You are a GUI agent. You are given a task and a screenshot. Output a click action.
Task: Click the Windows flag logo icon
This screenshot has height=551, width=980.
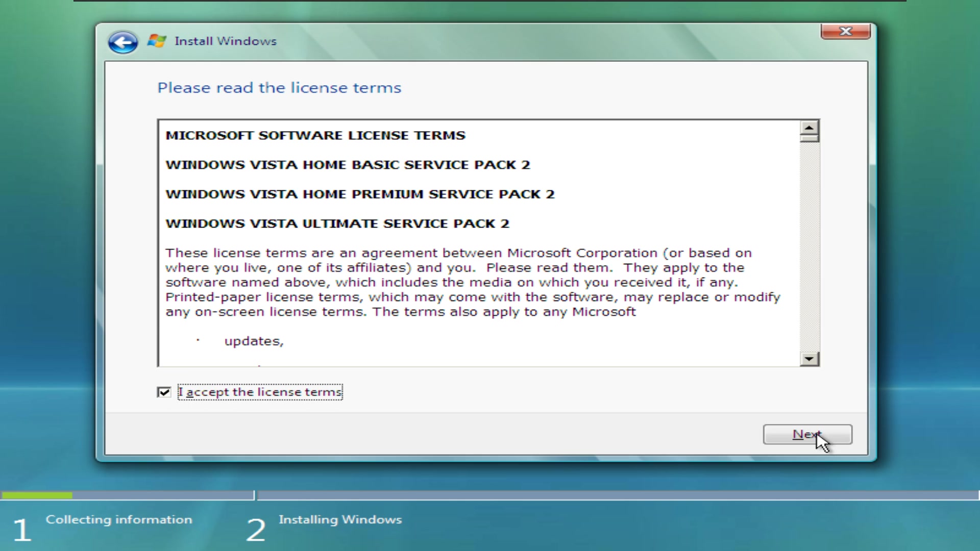click(157, 41)
